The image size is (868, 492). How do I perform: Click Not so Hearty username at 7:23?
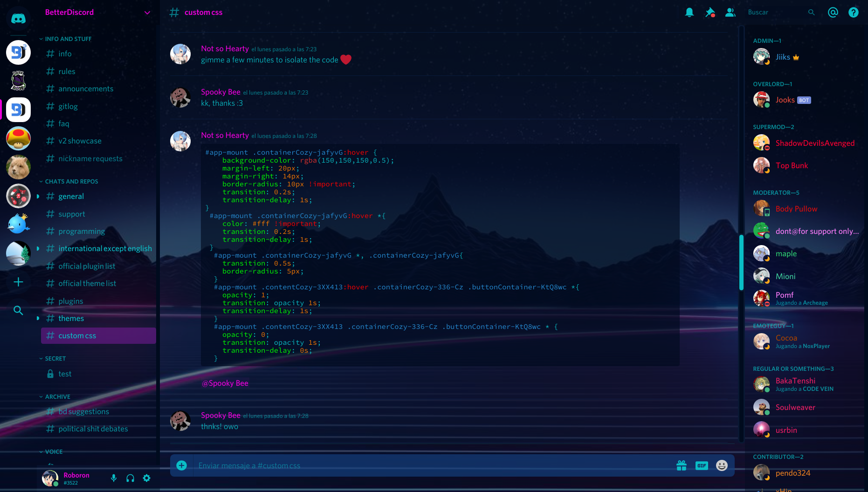[x=225, y=48]
